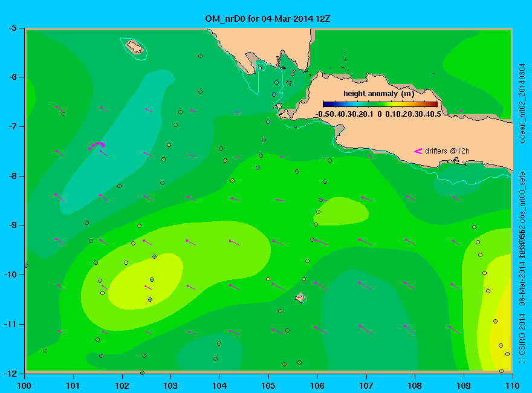Click Christmas Island near 105.7E, -10.5
Viewport: 532px width, 393px height.
click(x=300, y=297)
